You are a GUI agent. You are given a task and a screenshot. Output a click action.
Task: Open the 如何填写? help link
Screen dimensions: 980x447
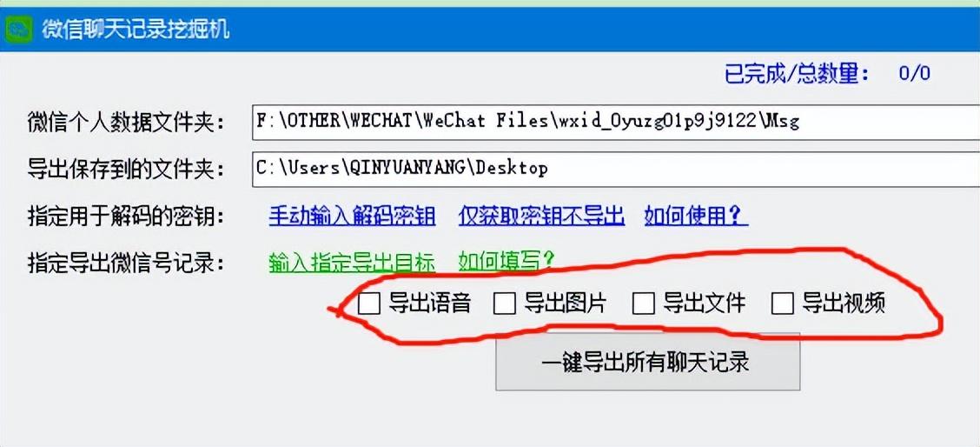(x=507, y=261)
